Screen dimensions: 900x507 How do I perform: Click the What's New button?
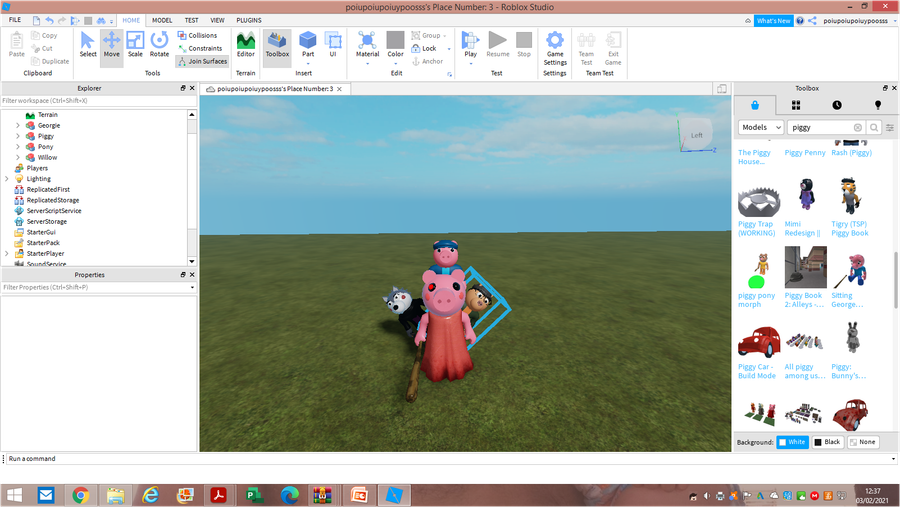pos(773,21)
